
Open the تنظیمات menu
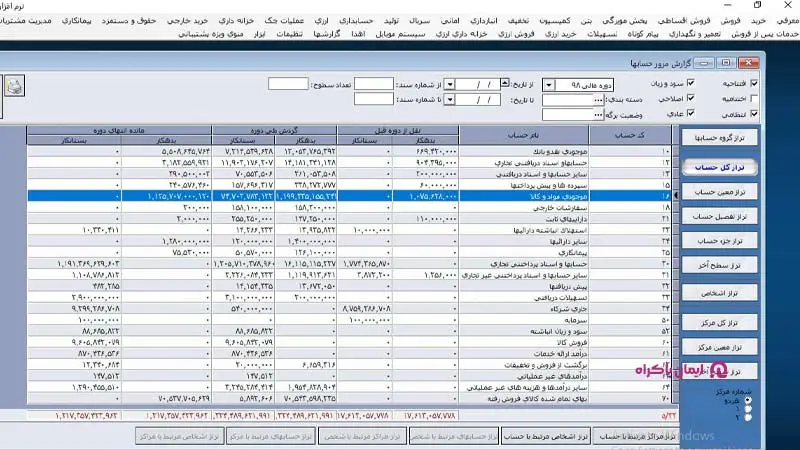pyautogui.click(x=289, y=34)
